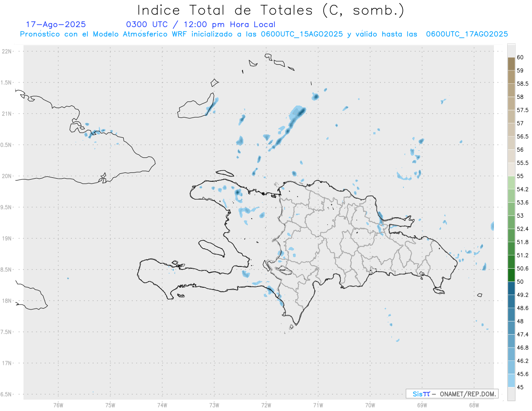Select the '50.6' colorbar value
532x411 pixels.
pos(522,268)
